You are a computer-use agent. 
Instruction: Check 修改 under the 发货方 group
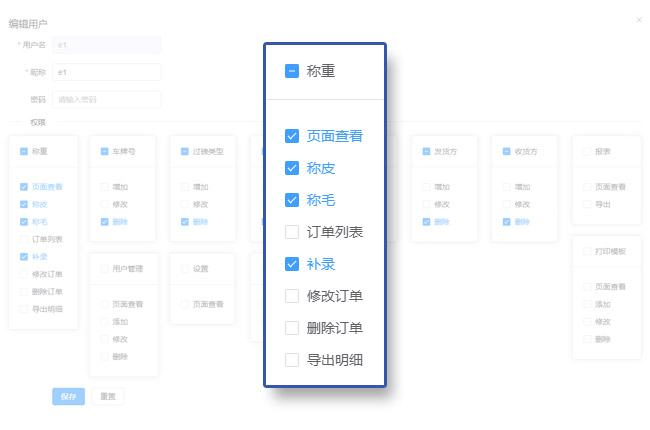[426, 204]
